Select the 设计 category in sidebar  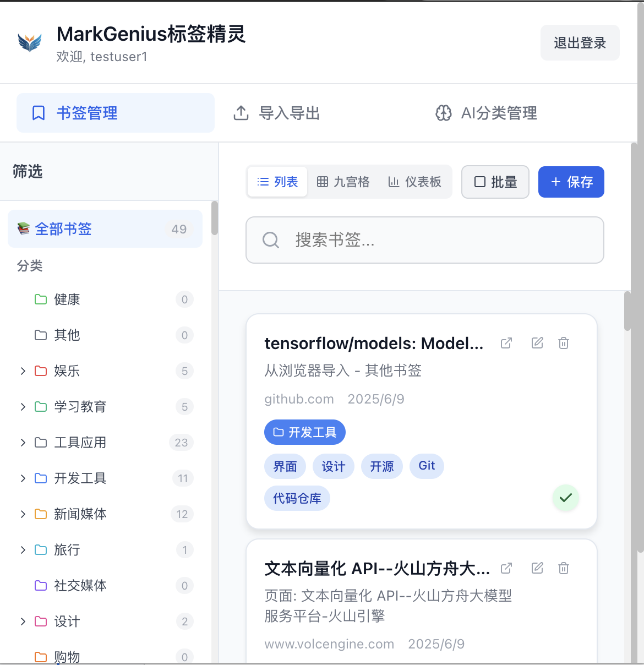(105, 622)
